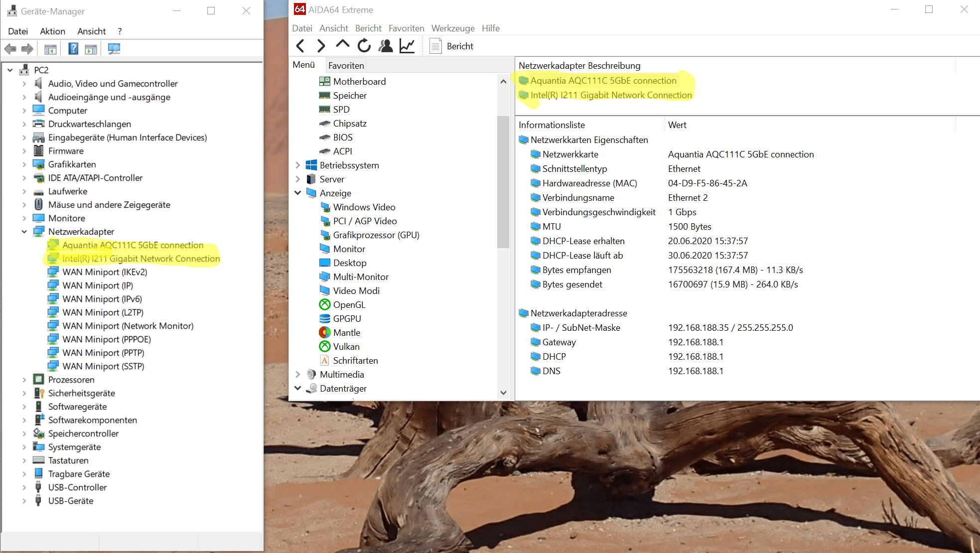Click the Bericht report button in toolbar
This screenshot has width=980, height=553.
[x=451, y=46]
